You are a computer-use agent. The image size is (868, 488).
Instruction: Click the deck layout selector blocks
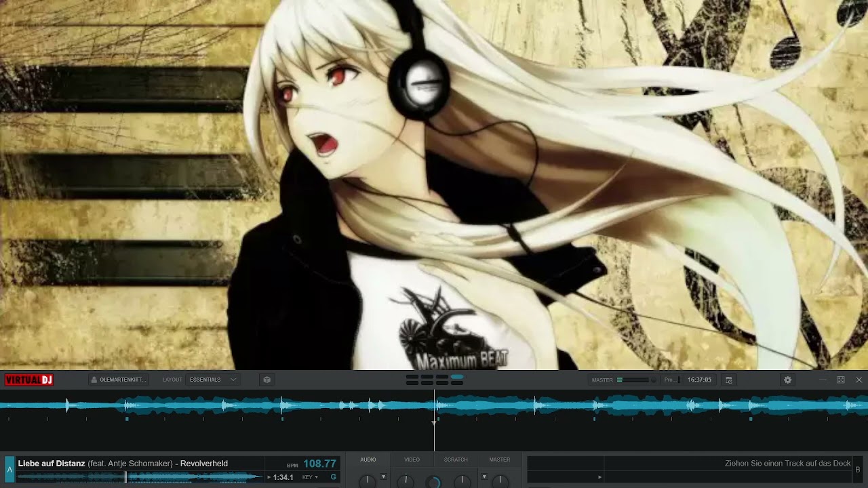click(x=435, y=380)
